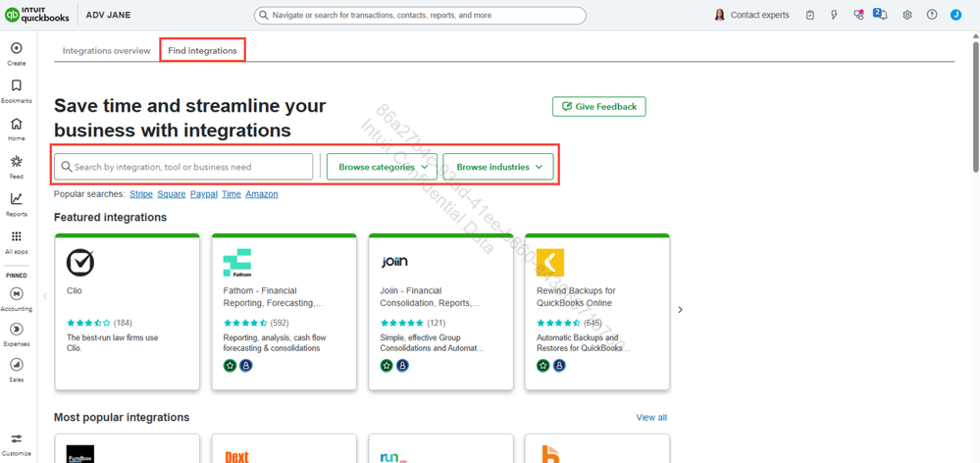Switch to Integrations overview tab
This screenshot has height=463, width=980.
pos(106,51)
